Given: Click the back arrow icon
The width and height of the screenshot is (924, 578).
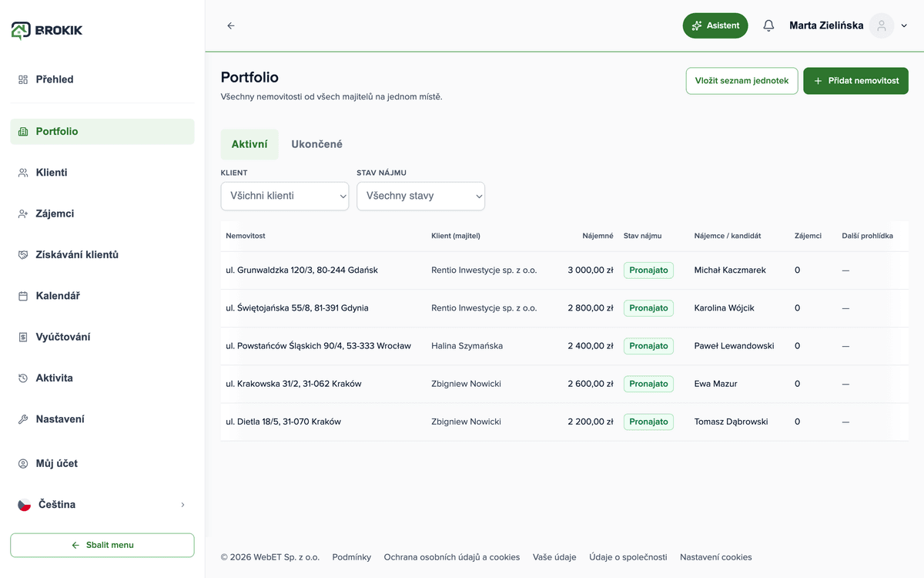Looking at the screenshot, I should pos(231,25).
